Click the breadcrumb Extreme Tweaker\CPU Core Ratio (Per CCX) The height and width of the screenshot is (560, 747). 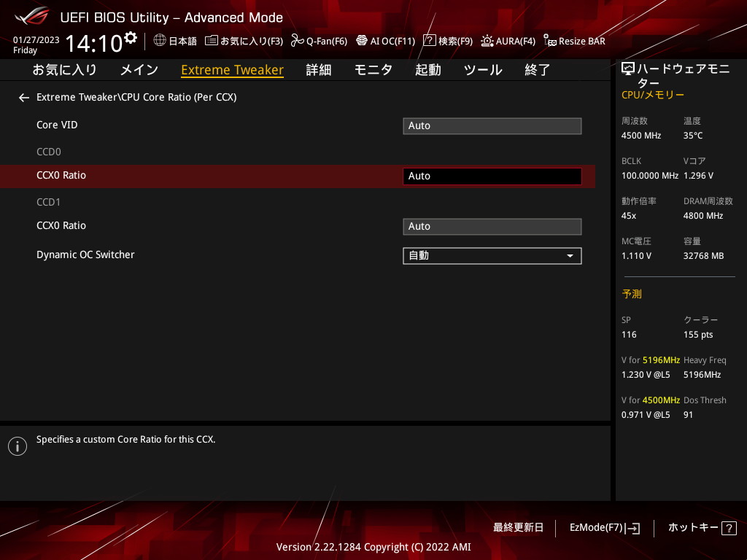pos(136,97)
